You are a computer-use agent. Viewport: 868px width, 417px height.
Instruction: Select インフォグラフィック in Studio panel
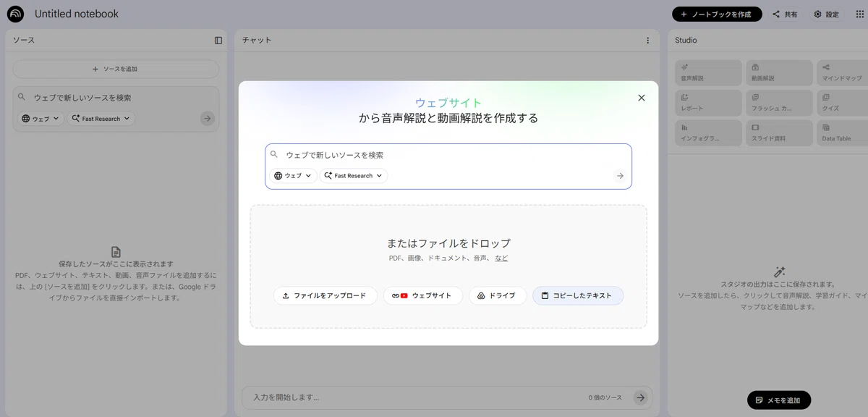click(x=708, y=133)
